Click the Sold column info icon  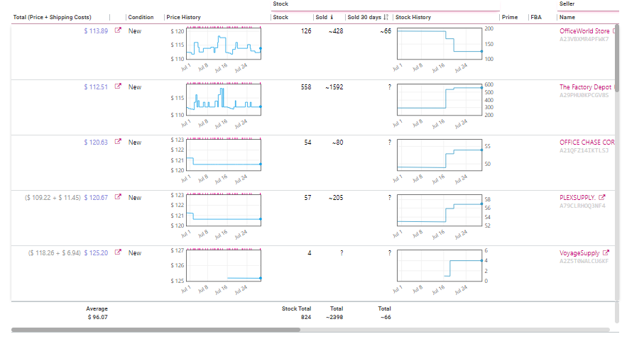coord(332,17)
